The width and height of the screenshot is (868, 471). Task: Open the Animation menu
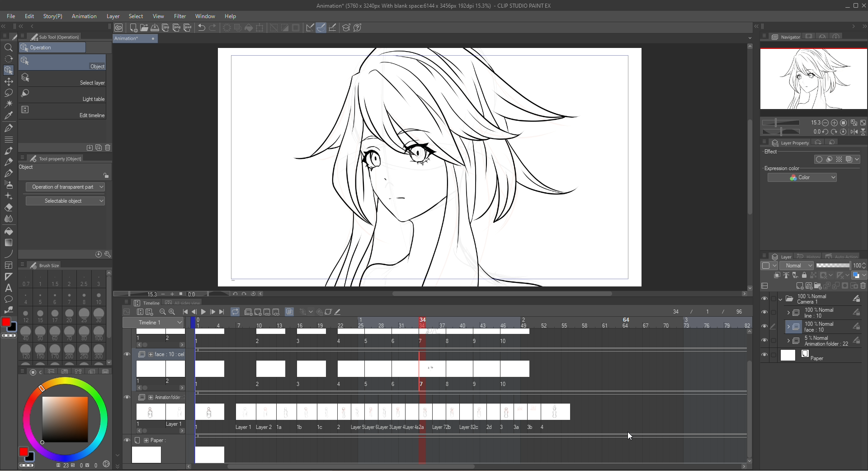(x=84, y=16)
